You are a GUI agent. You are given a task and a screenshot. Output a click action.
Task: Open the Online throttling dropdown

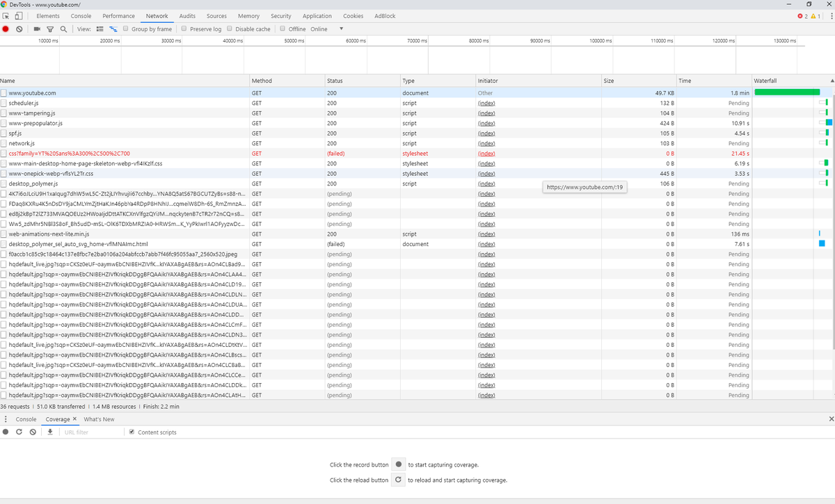328,29
